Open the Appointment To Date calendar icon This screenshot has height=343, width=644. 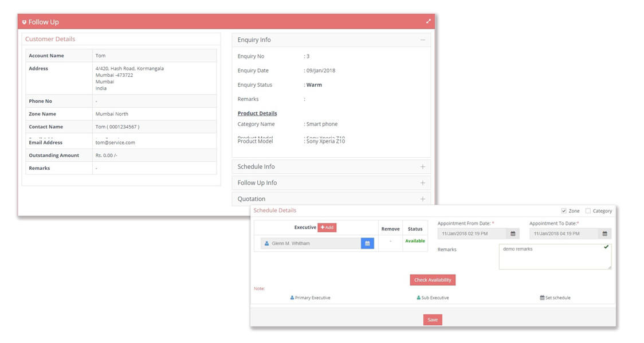click(605, 233)
